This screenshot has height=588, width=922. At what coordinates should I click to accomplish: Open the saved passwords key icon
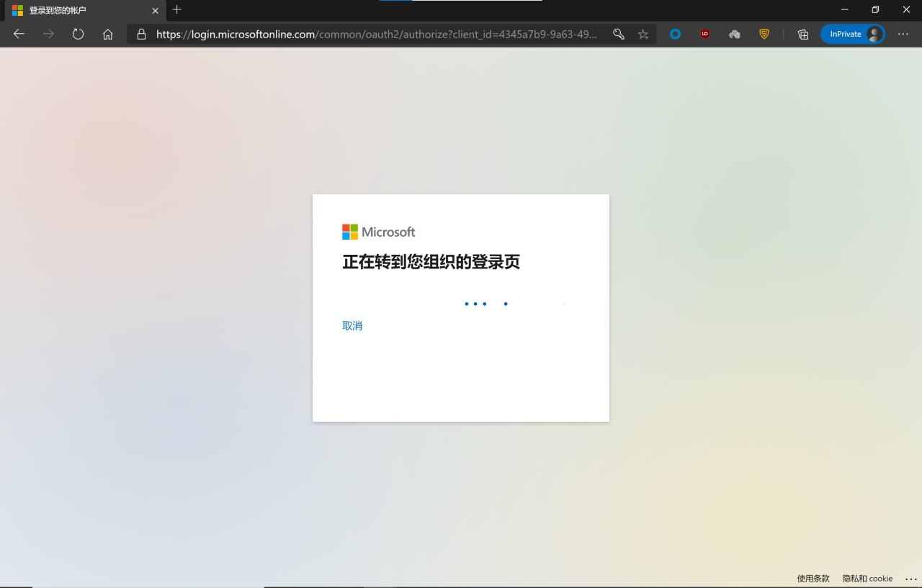618,34
